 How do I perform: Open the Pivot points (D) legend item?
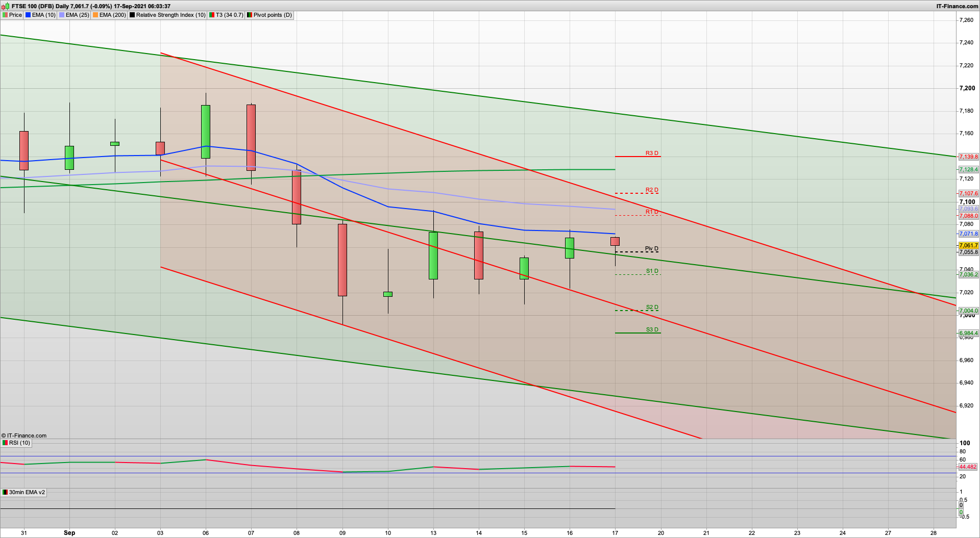(x=269, y=15)
